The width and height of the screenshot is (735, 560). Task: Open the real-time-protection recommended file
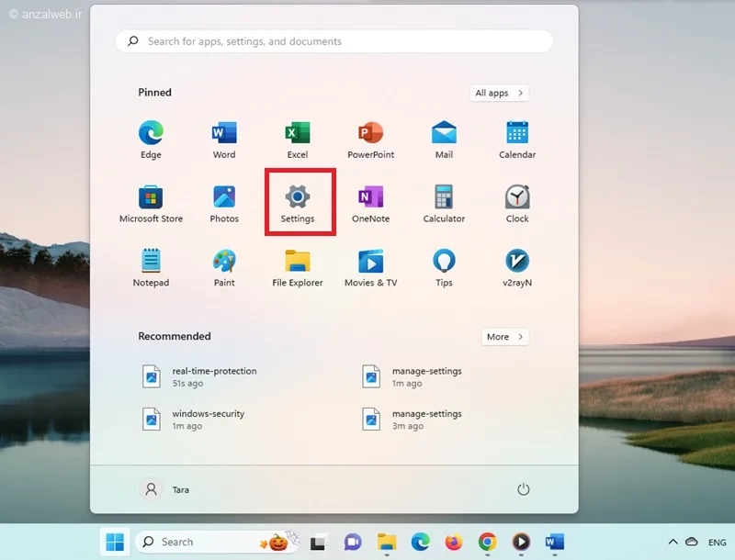pos(213,376)
